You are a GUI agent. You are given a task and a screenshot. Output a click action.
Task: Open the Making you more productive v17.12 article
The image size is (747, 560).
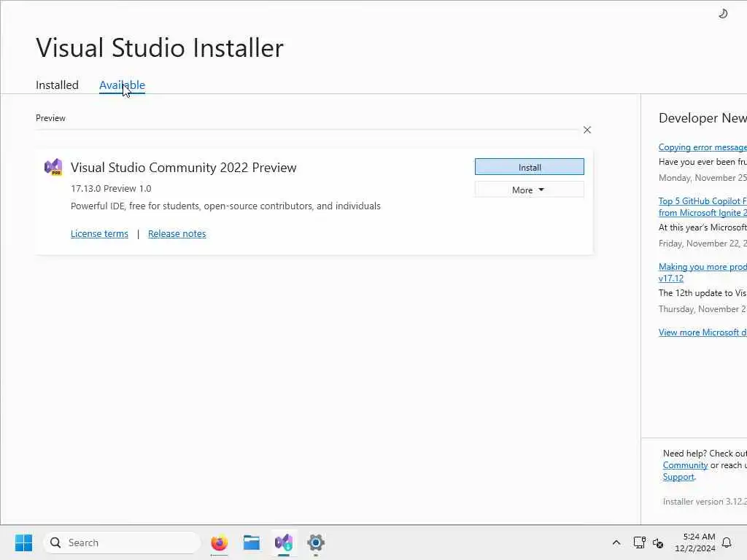(703, 273)
